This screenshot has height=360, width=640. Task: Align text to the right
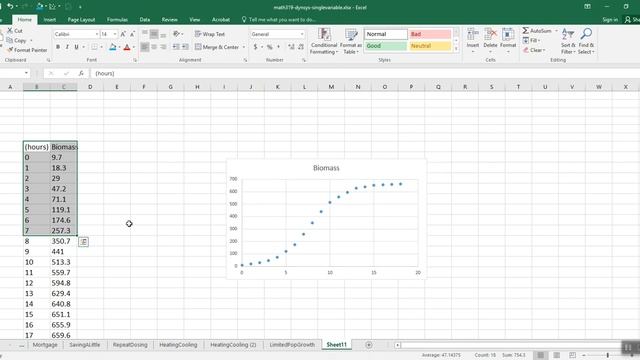click(x=163, y=47)
